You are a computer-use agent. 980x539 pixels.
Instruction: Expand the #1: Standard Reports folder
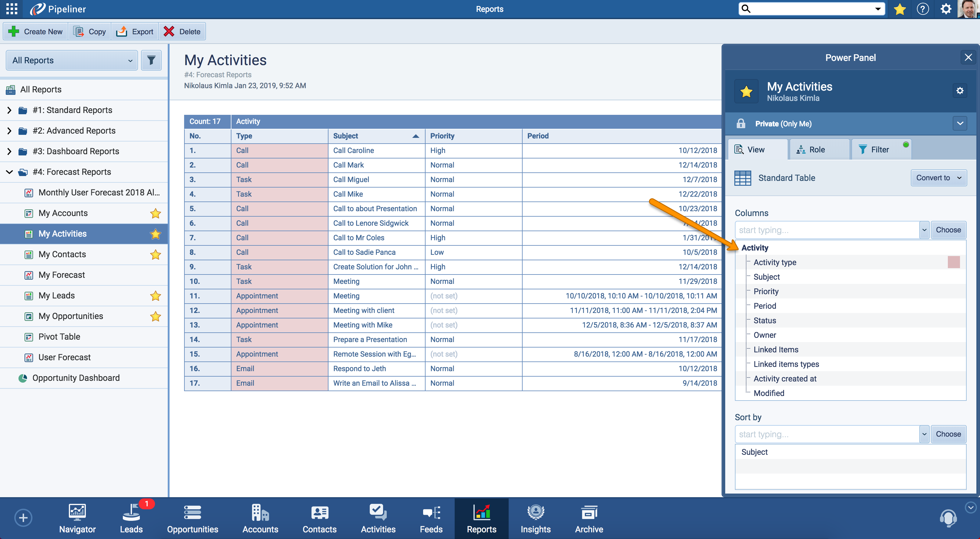[9, 110]
